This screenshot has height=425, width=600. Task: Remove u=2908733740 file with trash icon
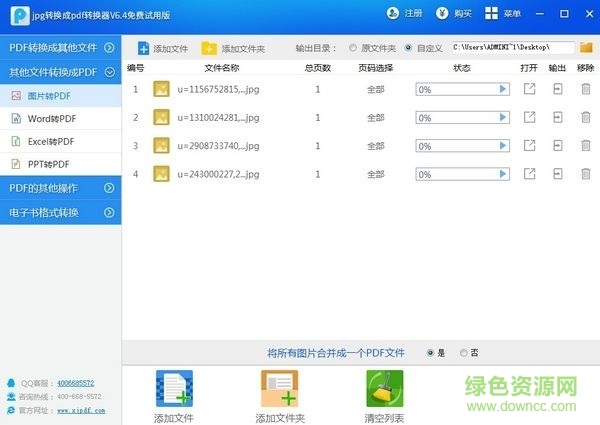(x=586, y=146)
